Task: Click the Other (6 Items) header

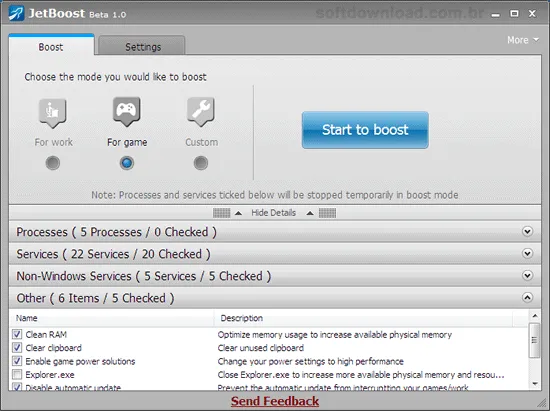Action: [275, 298]
